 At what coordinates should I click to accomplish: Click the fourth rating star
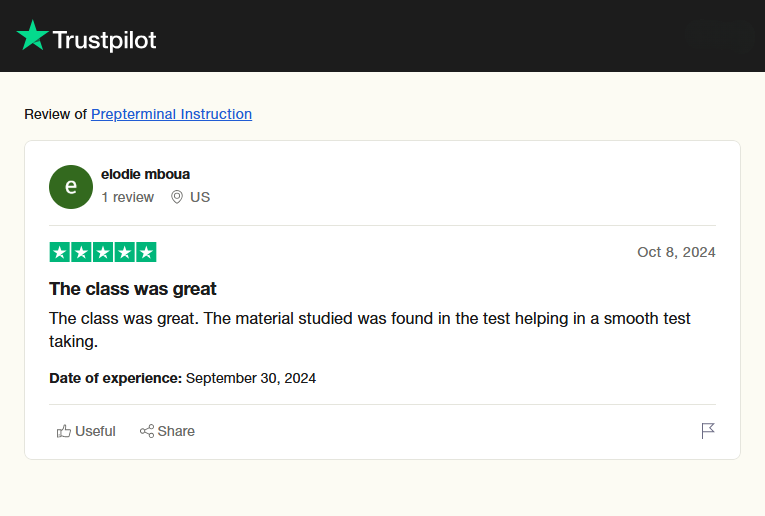tap(124, 252)
